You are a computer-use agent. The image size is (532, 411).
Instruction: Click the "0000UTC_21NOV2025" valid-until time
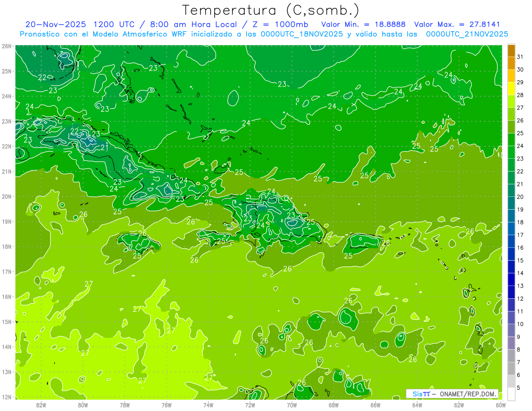coord(467,34)
